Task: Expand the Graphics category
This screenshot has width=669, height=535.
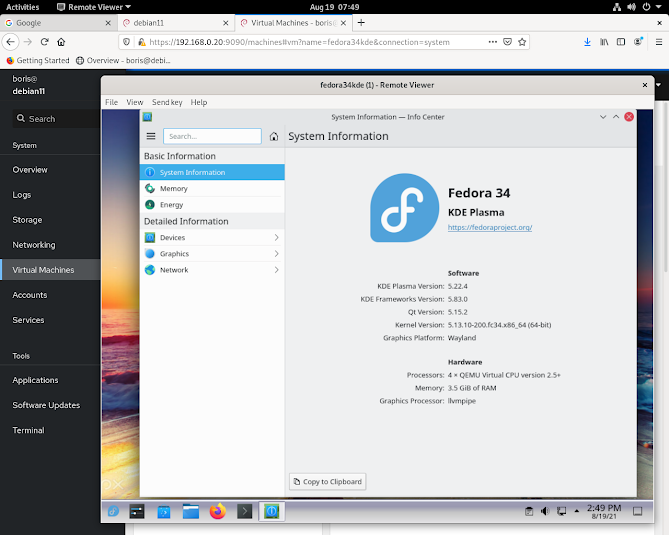Action: (212, 253)
